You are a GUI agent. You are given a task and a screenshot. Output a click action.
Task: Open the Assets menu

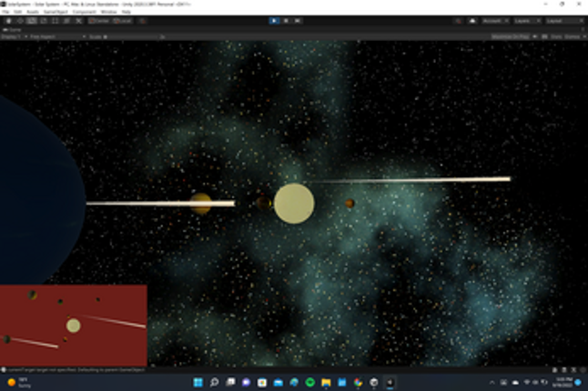pos(33,12)
